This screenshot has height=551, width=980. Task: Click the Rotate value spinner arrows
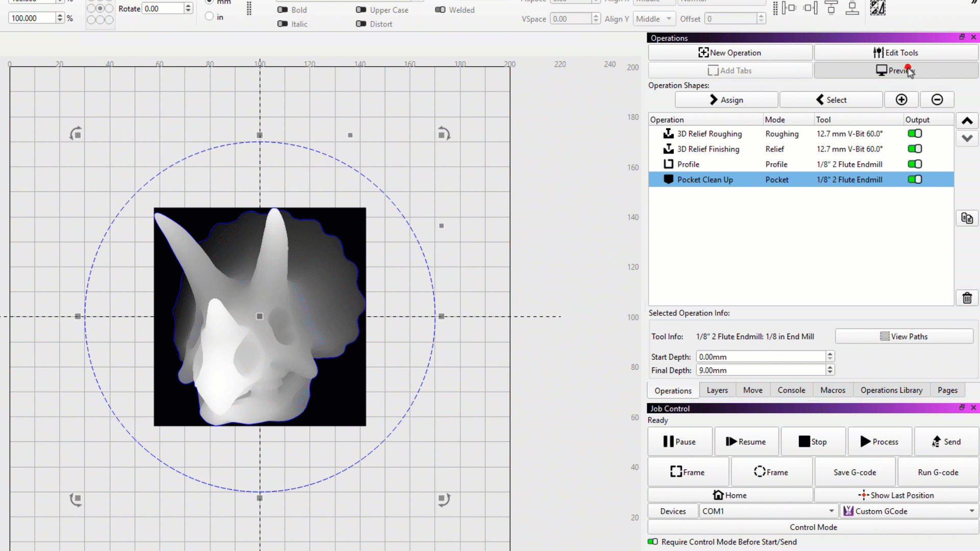(x=188, y=9)
